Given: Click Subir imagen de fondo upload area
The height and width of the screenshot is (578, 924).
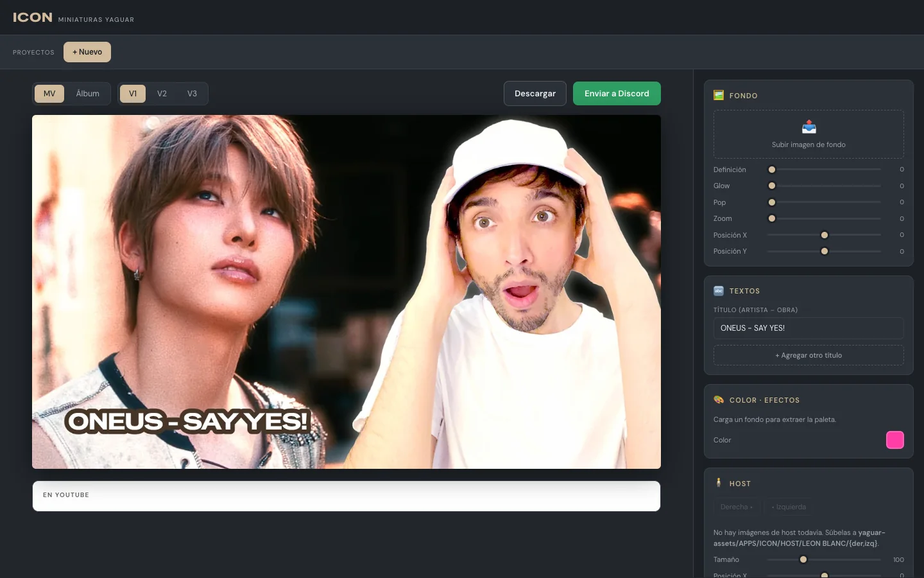Looking at the screenshot, I should click(x=809, y=134).
